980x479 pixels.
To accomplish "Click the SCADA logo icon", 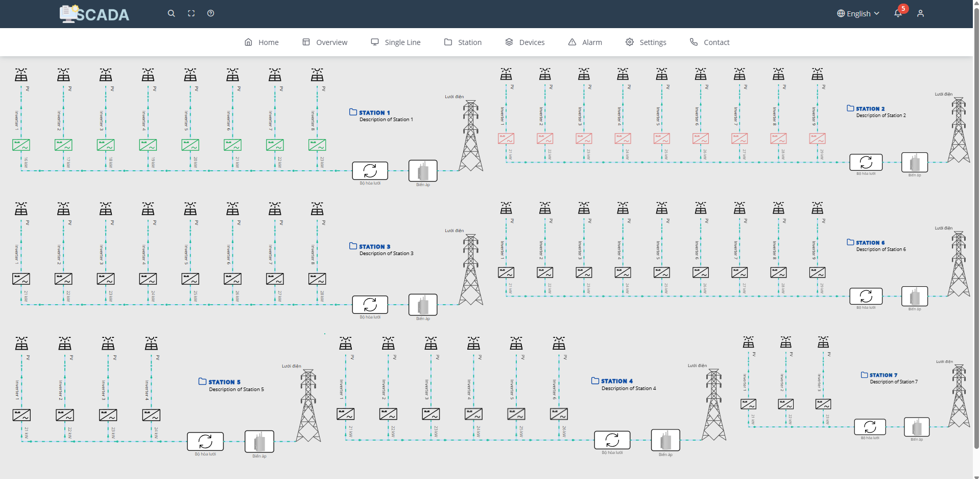I will pos(68,13).
